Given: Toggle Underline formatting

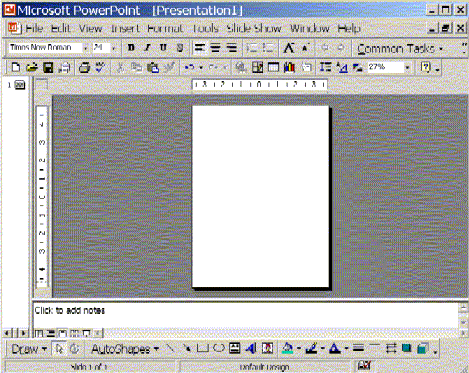Looking at the screenshot, I should click(x=163, y=48).
